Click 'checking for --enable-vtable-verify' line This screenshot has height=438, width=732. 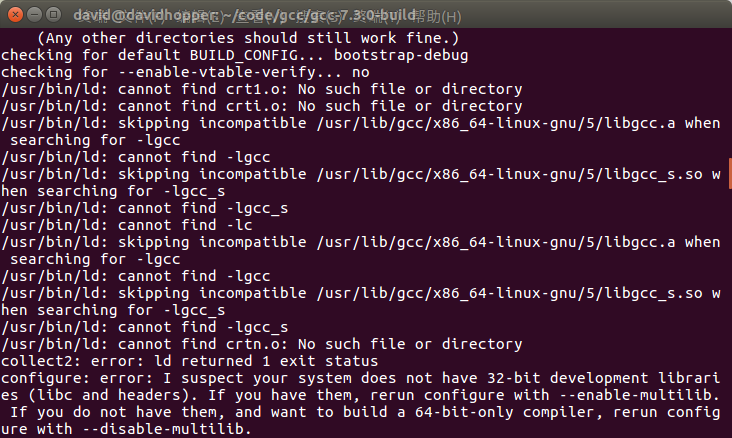(x=185, y=72)
